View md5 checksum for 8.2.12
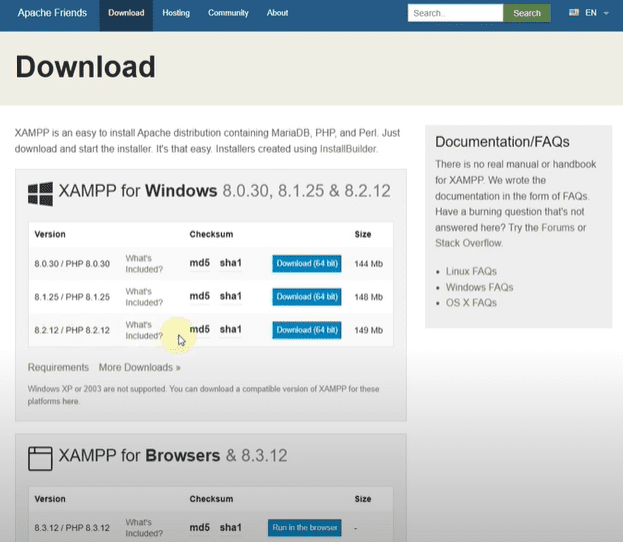The height and width of the screenshot is (542, 623). (x=200, y=329)
